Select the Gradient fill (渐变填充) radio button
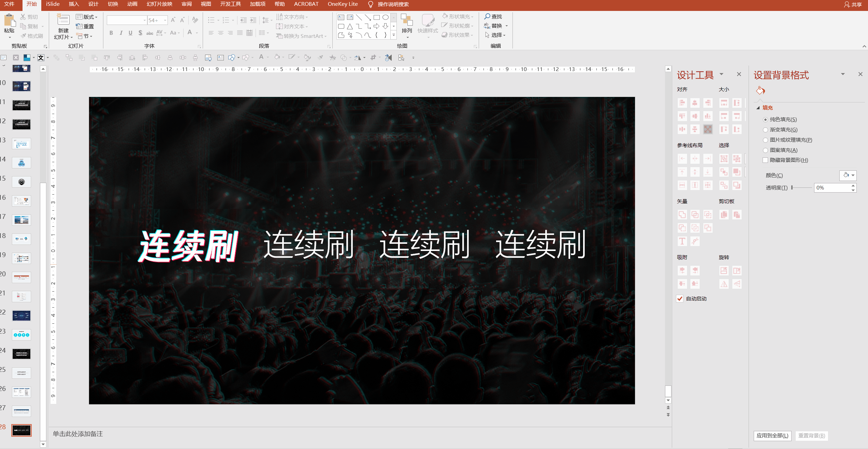868x449 pixels. (765, 130)
